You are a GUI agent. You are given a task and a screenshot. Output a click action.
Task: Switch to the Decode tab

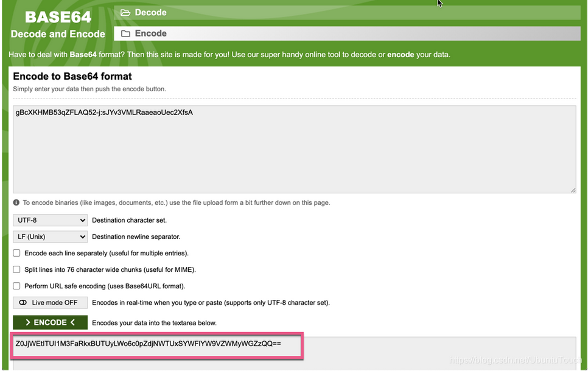point(150,12)
